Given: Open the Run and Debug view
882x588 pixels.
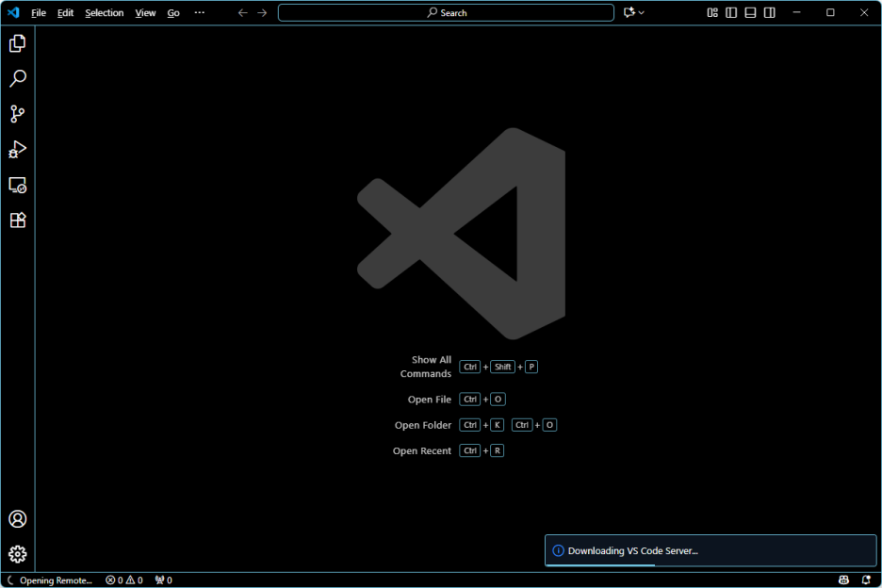Looking at the screenshot, I should click(18, 149).
